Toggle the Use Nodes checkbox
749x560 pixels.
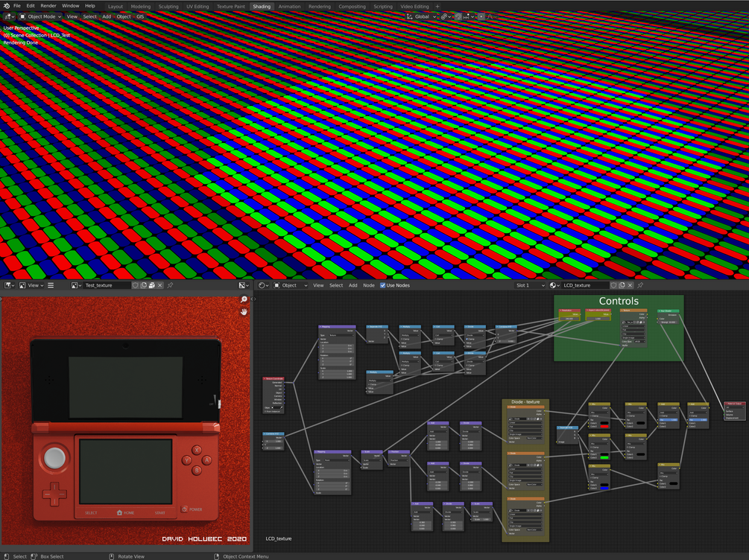coord(382,285)
